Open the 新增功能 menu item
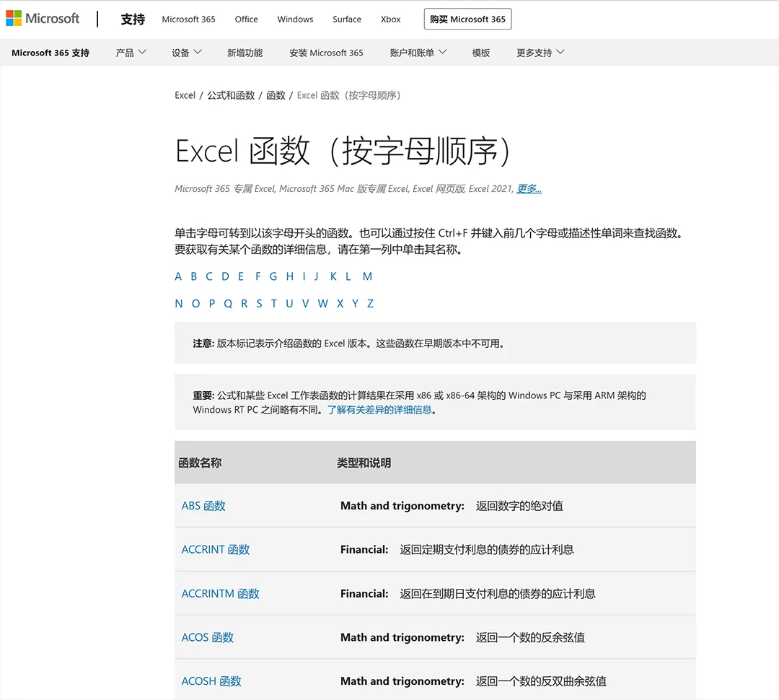 (245, 53)
